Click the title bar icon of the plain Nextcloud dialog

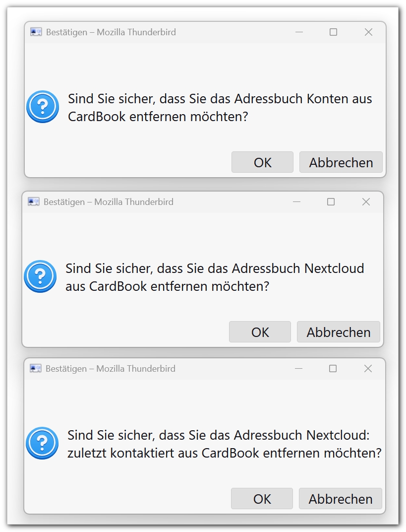tap(33, 202)
